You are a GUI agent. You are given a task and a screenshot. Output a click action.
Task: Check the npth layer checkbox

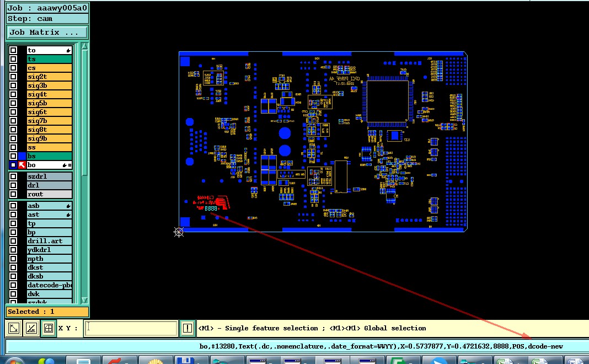(13, 259)
